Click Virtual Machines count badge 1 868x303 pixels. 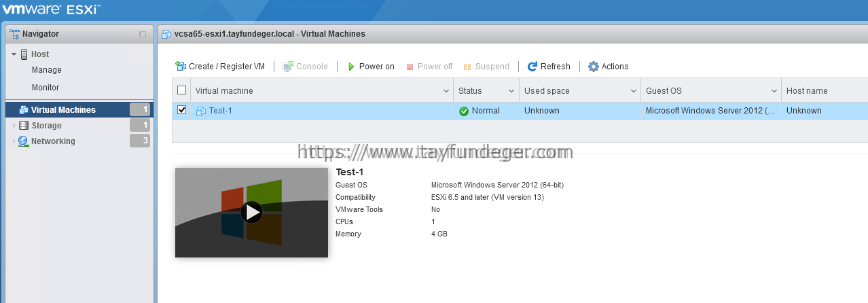(x=140, y=109)
